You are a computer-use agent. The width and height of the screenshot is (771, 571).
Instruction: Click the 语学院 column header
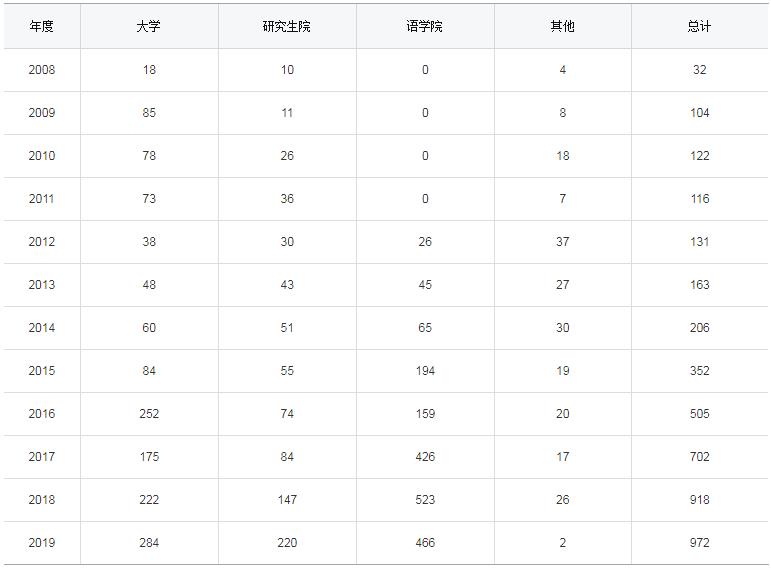click(424, 26)
